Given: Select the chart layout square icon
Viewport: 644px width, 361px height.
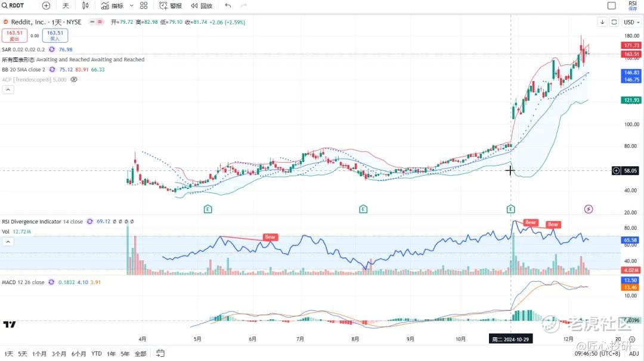Looking at the screenshot, I should pos(612,5).
